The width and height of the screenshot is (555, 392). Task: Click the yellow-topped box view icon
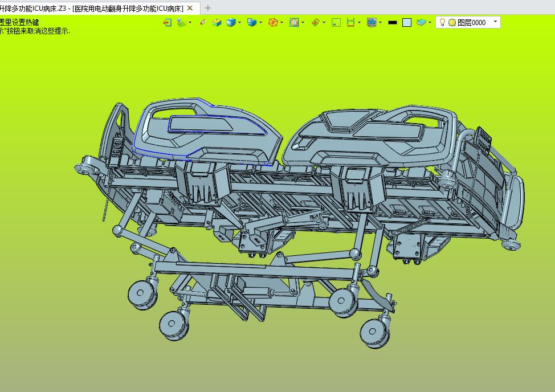pos(217,23)
